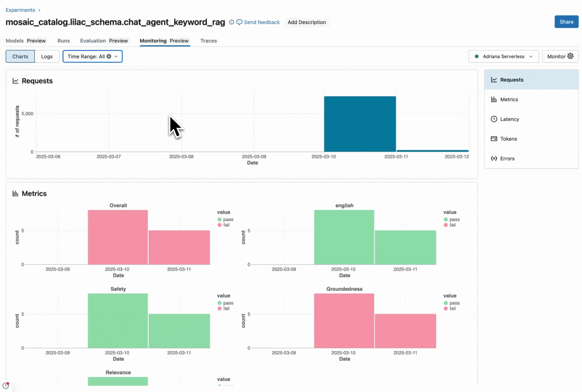The height and width of the screenshot is (392, 582).
Task: Click the Safety chart title
Action: 118,289
